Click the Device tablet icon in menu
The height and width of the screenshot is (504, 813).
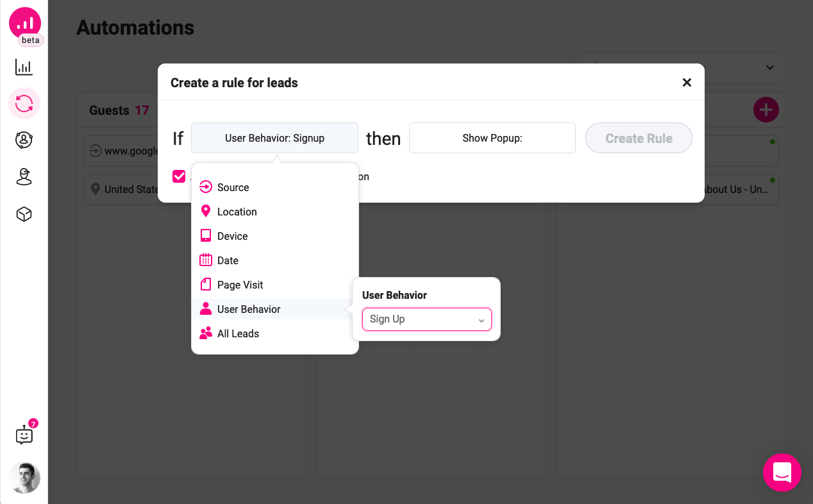click(x=206, y=235)
